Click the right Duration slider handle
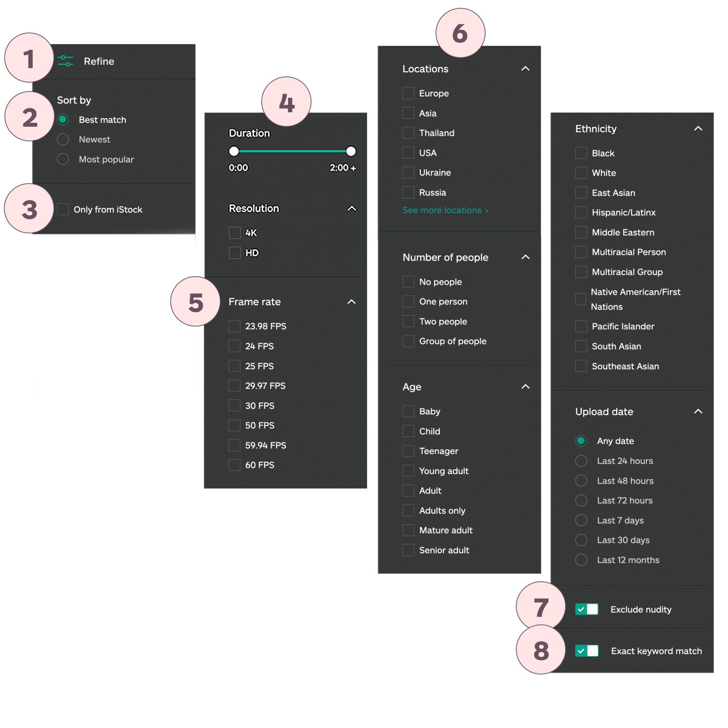The image size is (728, 728). click(351, 151)
